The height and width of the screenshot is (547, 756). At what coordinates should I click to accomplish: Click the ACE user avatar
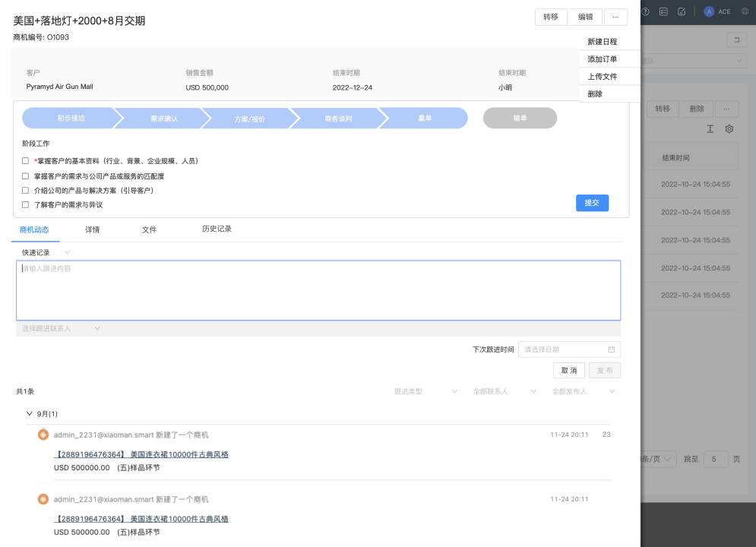[x=709, y=11]
